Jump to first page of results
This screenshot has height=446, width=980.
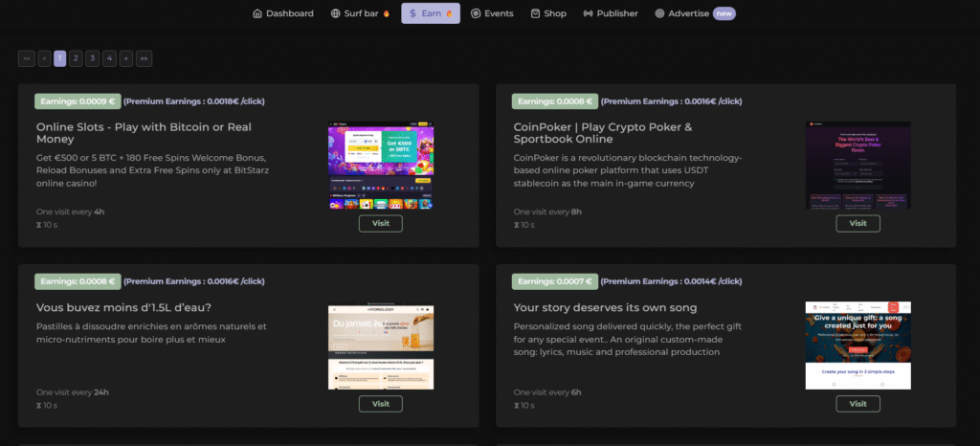point(26,58)
